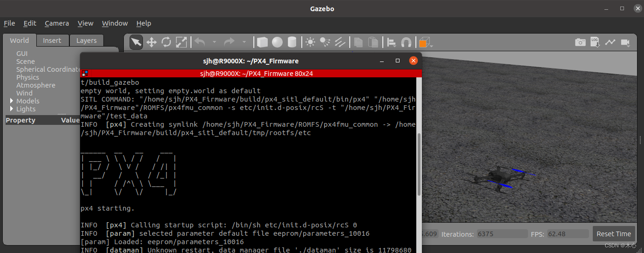Image resolution: width=644 pixels, height=253 pixels.
Task: Open the plot graph window icon
Action: coord(610,42)
